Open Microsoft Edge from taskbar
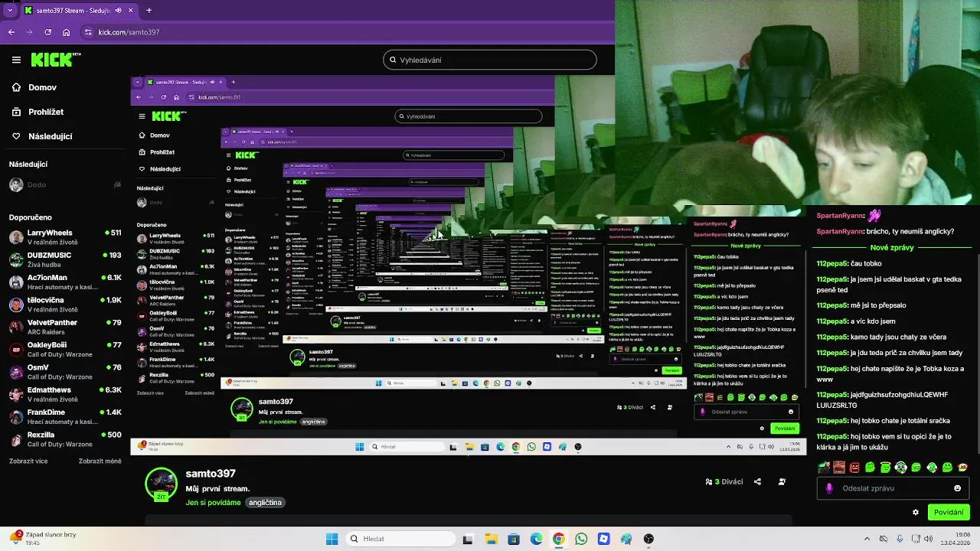Screen dimensions: 980x551 536,539
